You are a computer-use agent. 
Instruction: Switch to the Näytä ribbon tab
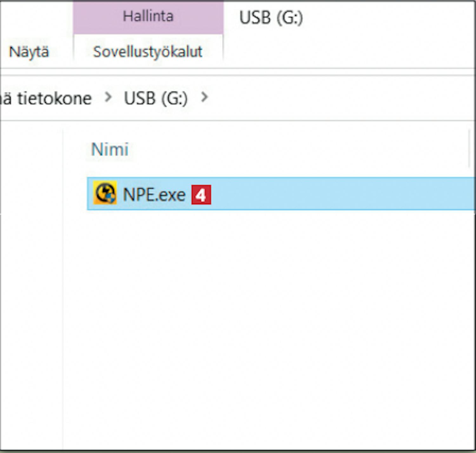pyautogui.click(x=29, y=52)
